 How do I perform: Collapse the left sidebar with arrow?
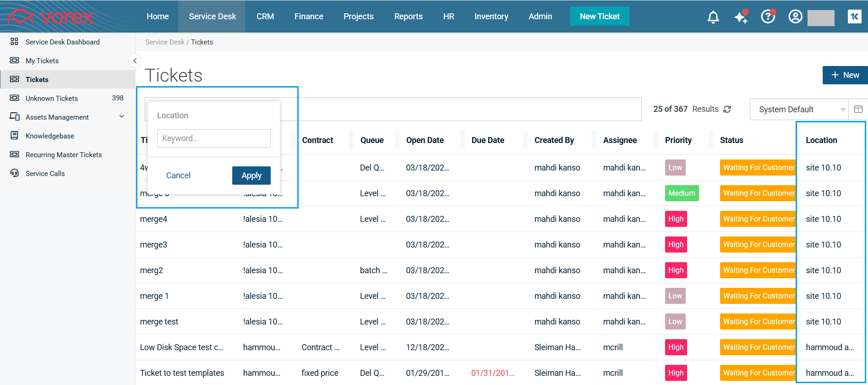[x=135, y=60]
